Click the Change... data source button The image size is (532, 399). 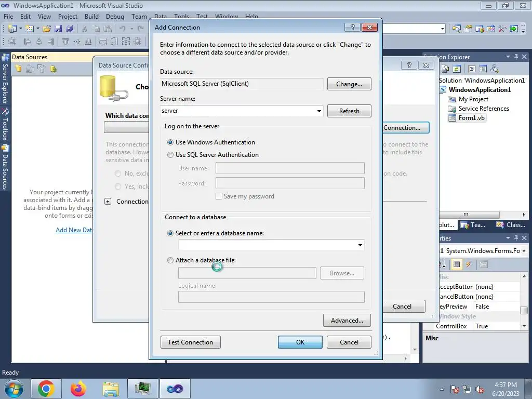tap(349, 84)
